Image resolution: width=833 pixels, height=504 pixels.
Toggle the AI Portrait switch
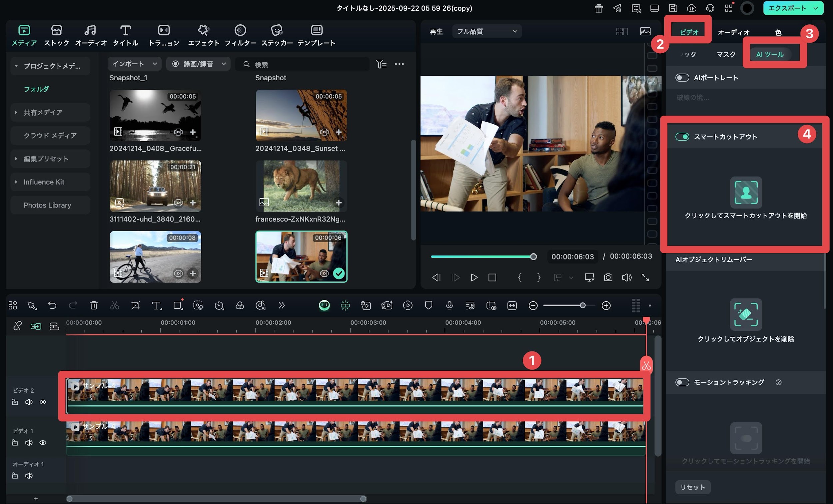(x=682, y=78)
